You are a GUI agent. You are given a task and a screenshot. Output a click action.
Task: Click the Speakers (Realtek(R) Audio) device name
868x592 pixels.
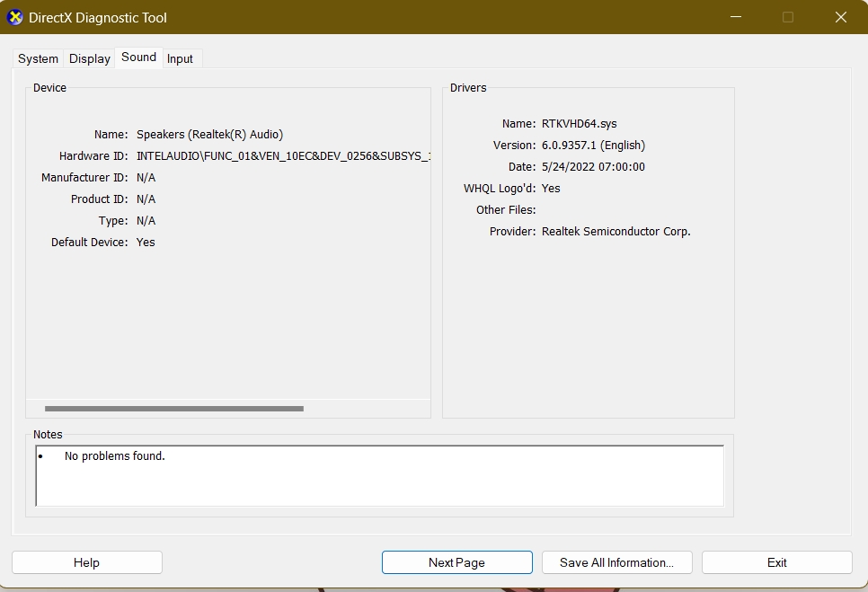(209, 135)
